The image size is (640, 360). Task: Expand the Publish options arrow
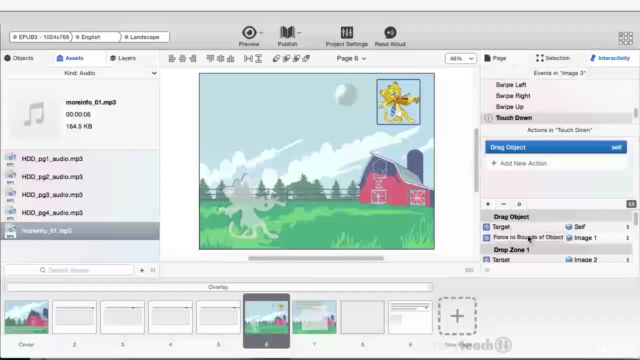click(299, 33)
